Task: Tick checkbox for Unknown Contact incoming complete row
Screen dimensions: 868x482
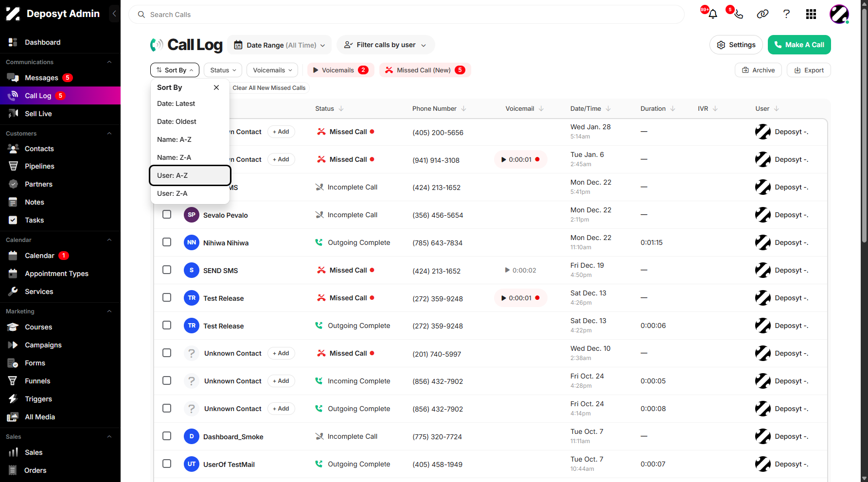Action: [167, 380]
